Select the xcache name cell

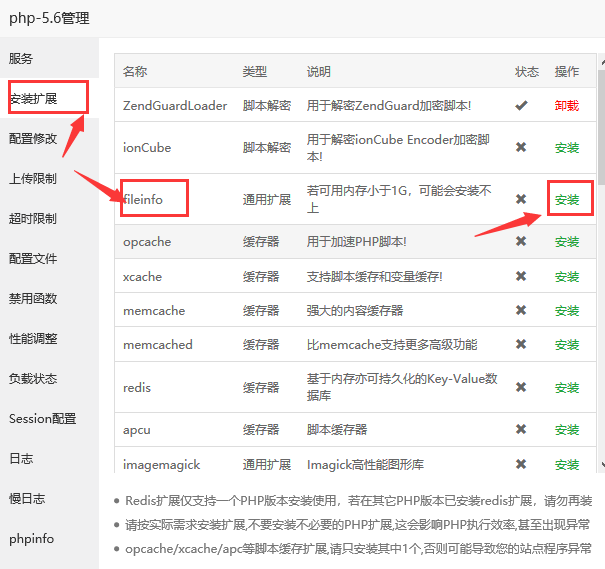click(142, 277)
